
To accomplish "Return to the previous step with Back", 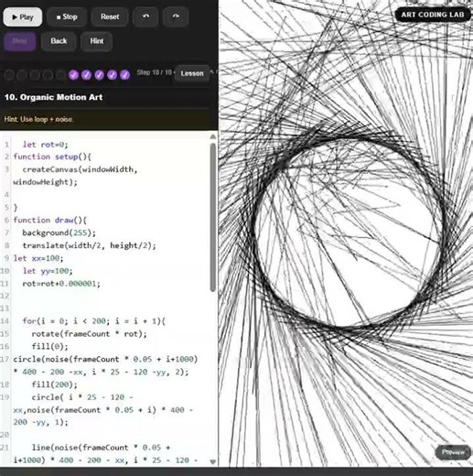I will coord(59,41).
